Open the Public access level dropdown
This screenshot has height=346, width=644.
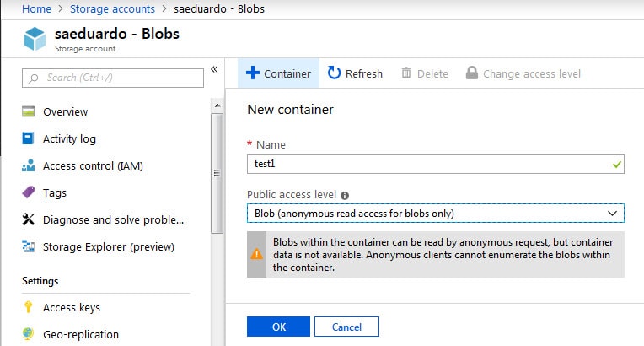(435, 214)
